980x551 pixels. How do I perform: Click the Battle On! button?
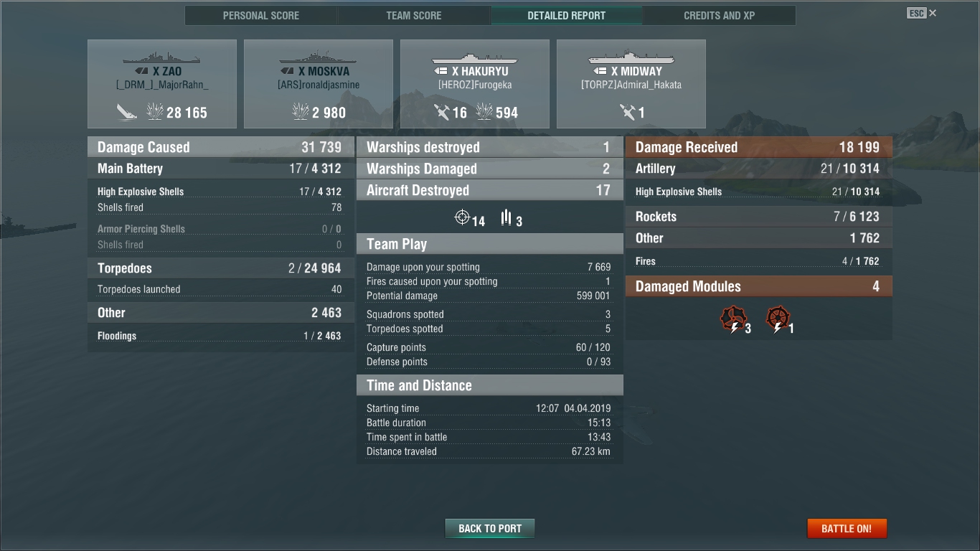(x=847, y=529)
